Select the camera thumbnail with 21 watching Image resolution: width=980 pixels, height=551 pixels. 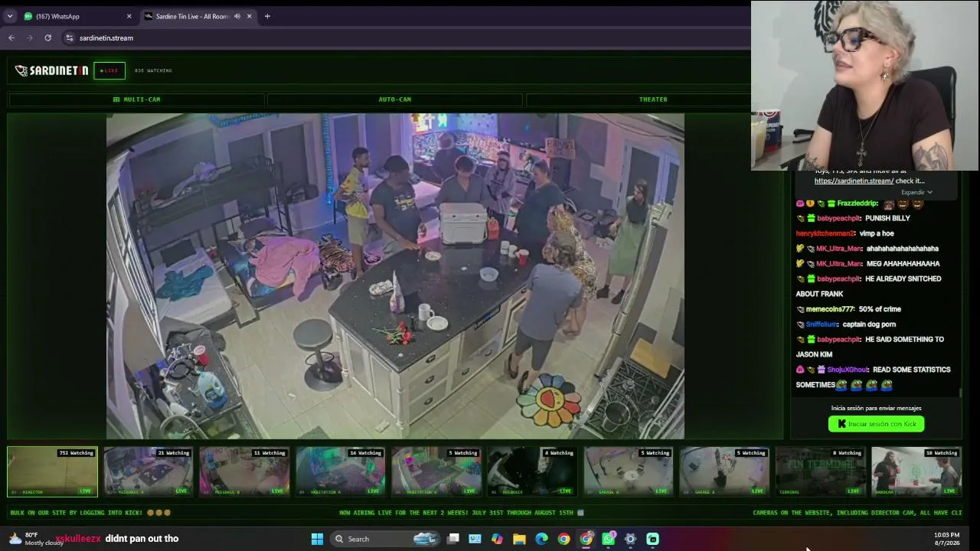[149, 471]
